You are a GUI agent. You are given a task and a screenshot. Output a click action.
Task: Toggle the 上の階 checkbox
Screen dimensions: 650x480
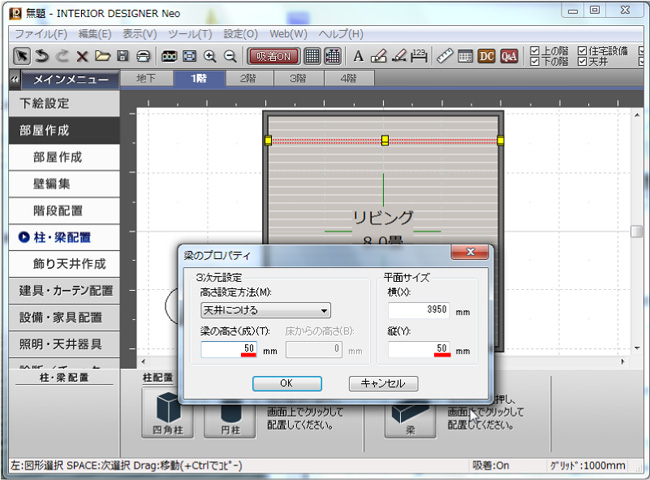point(535,50)
